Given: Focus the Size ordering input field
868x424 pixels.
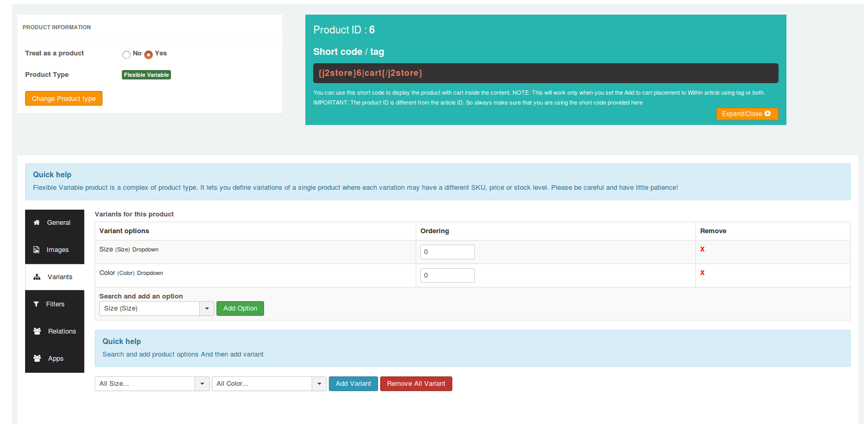Looking at the screenshot, I should pyautogui.click(x=447, y=252).
